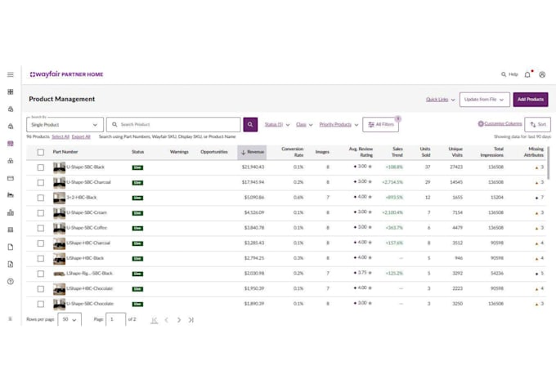Check the UShape-HBC-Charcoal row checkbox

(x=41, y=243)
